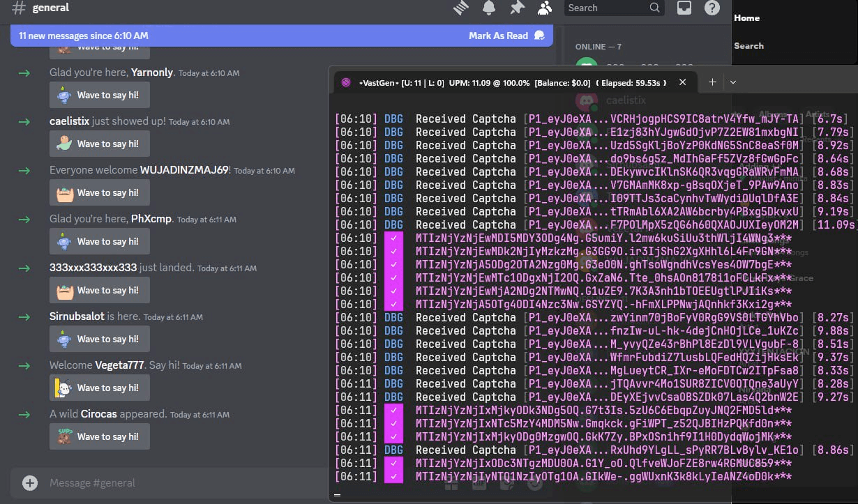
Task: Wave to say hi to Vegeta777
Action: pyautogui.click(x=99, y=388)
